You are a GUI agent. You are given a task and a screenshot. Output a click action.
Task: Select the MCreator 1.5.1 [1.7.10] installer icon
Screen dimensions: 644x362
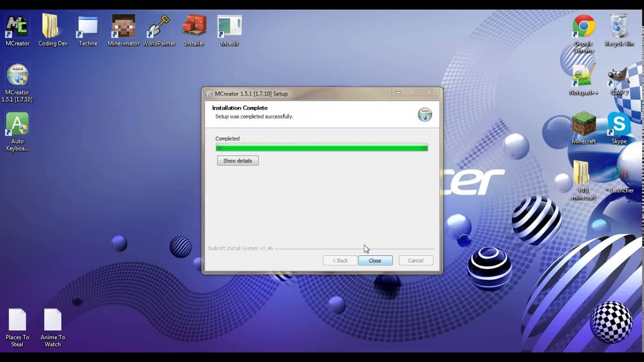(17, 83)
